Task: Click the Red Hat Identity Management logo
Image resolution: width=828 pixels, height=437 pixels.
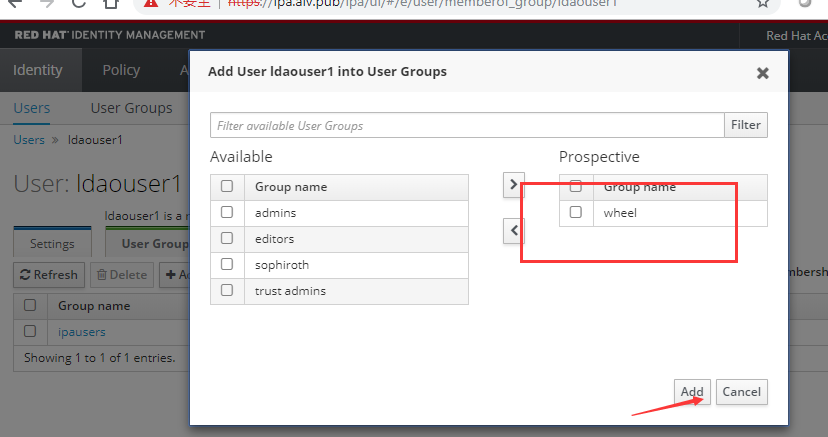Action: click(x=110, y=35)
